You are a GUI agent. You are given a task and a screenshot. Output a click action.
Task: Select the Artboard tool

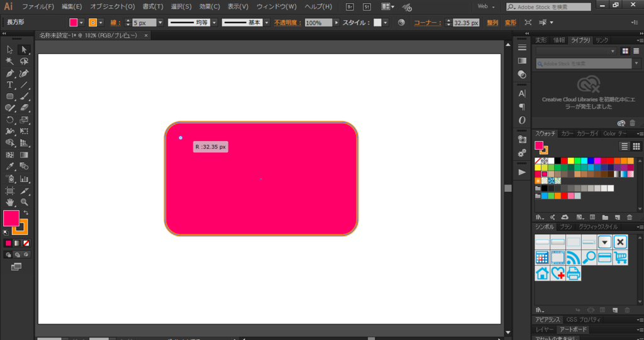(10, 191)
